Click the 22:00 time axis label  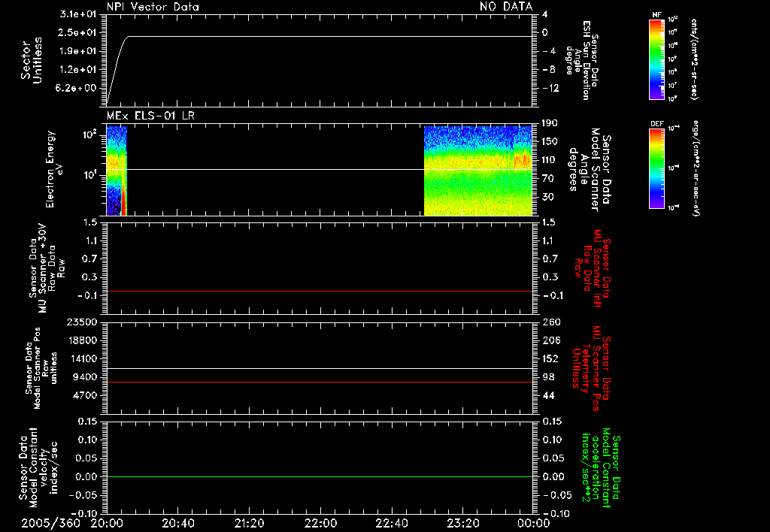(320, 523)
